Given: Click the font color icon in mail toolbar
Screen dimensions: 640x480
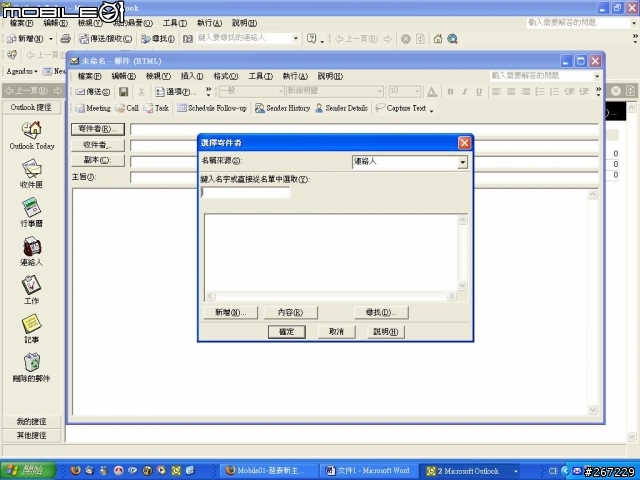Looking at the screenshot, I should point(432,91).
